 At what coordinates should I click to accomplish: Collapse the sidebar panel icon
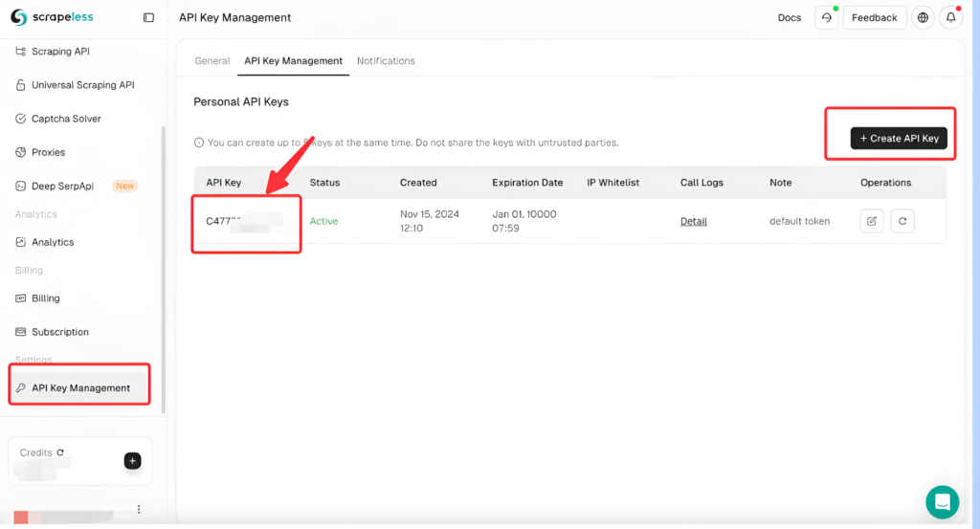(x=148, y=17)
